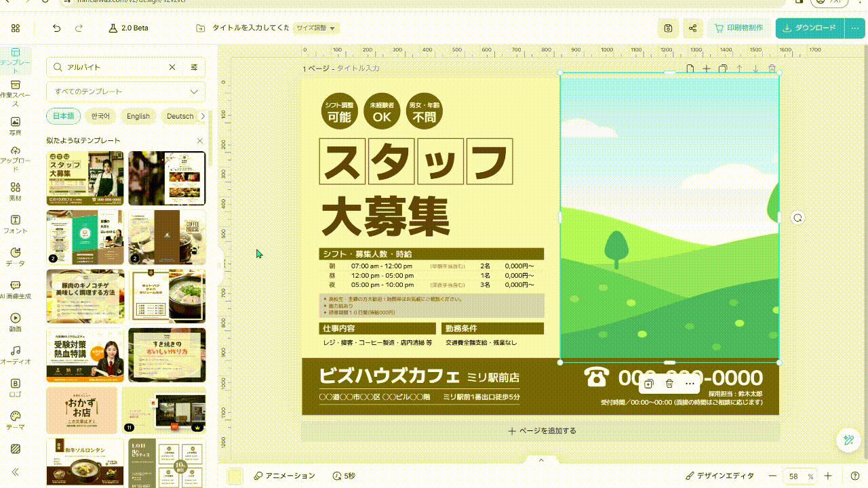
Task: Delete selected element in floating toolbar
Action: (669, 384)
